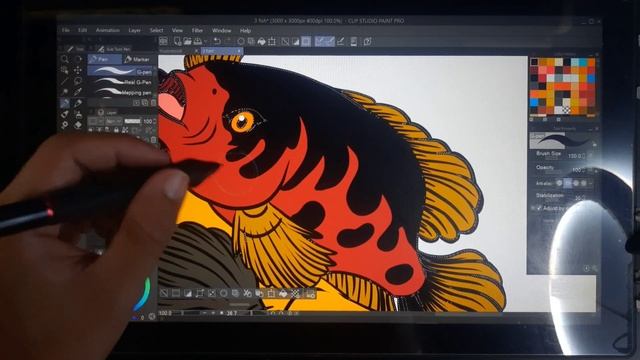
Task: Click the lock layer padlock icon
Action: pyautogui.click(x=116, y=130)
